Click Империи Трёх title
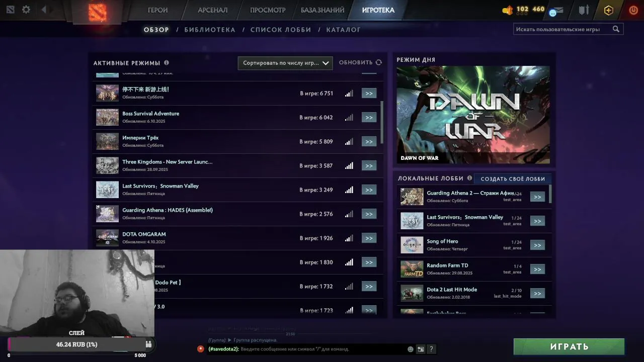Image resolution: width=644 pixels, height=362 pixels. (140, 138)
